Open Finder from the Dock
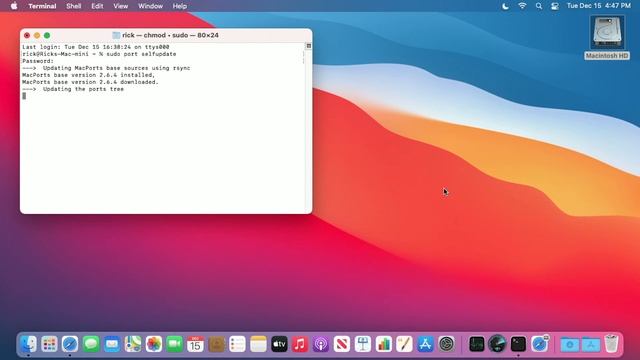 pos(28,344)
